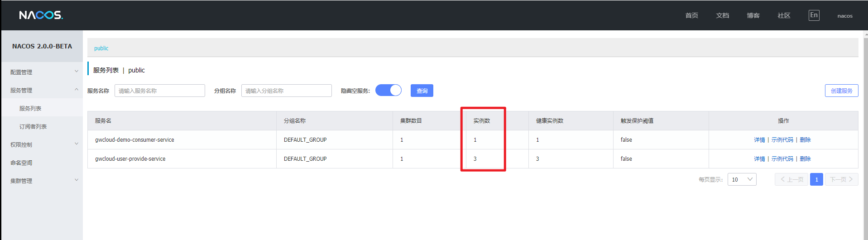Viewport: 868px width, 240px height.
Task: Click the 上一页 pagination button
Action: [x=791, y=179]
